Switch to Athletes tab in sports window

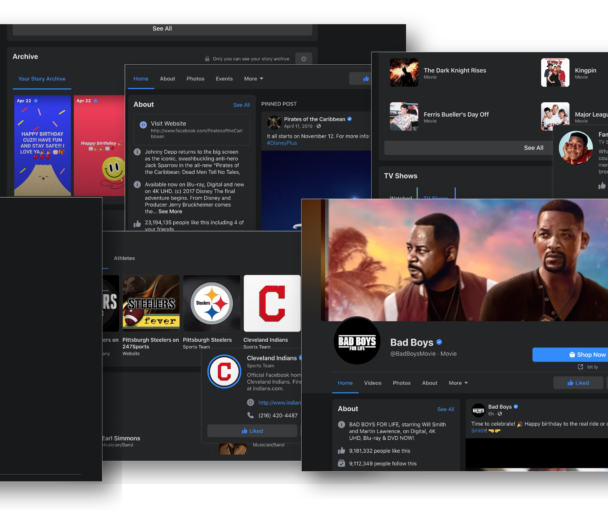click(x=124, y=258)
